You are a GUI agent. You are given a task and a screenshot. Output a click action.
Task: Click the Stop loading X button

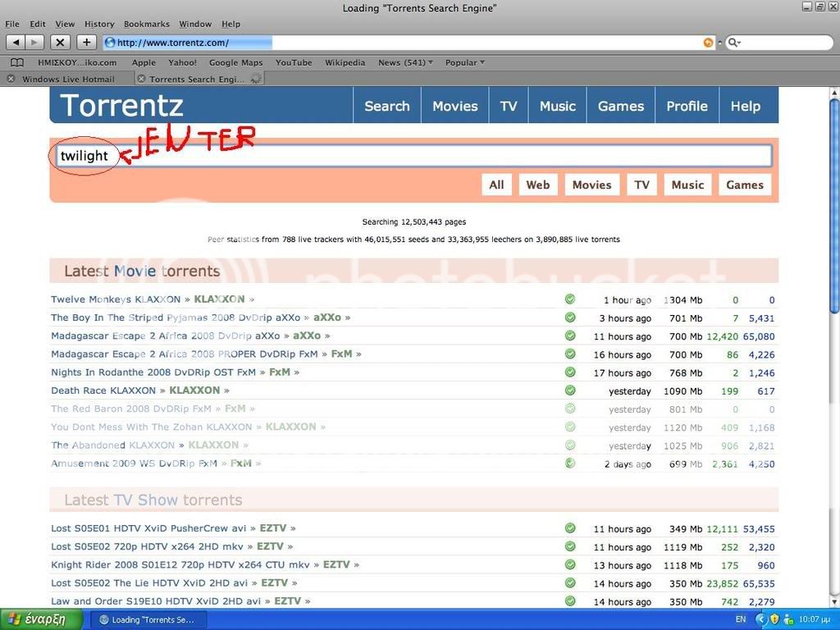(x=61, y=42)
